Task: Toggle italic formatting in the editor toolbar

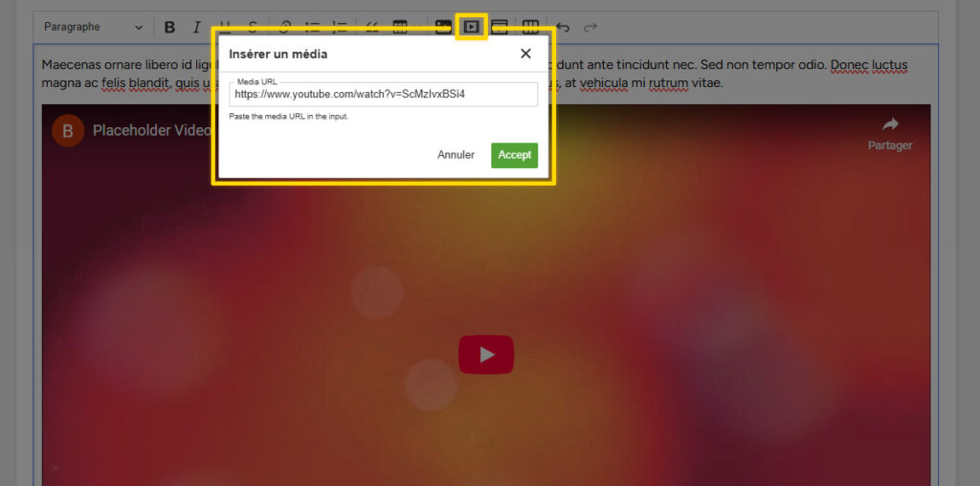Action: pyautogui.click(x=196, y=28)
